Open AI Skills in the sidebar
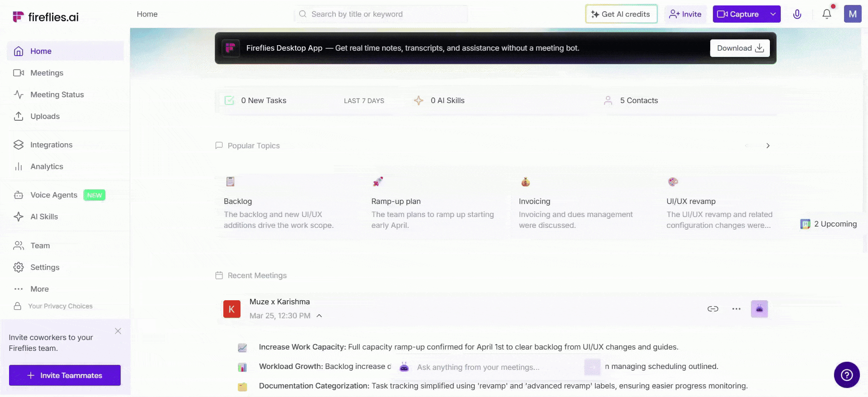This screenshot has height=397, width=868. [66, 217]
